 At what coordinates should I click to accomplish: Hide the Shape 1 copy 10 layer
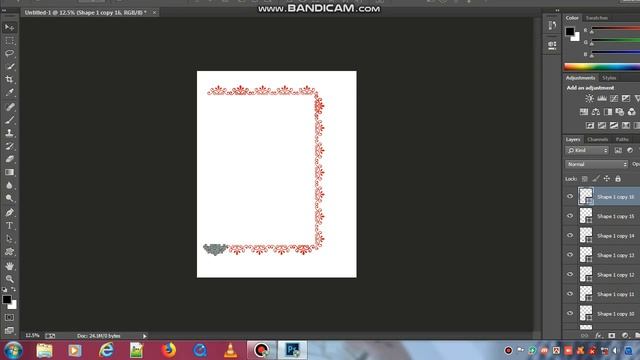570,313
